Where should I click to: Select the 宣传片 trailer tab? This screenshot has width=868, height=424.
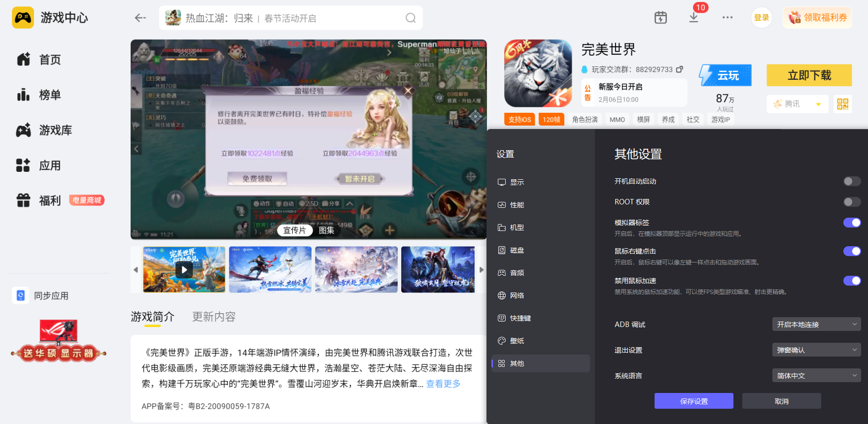[x=295, y=230]
